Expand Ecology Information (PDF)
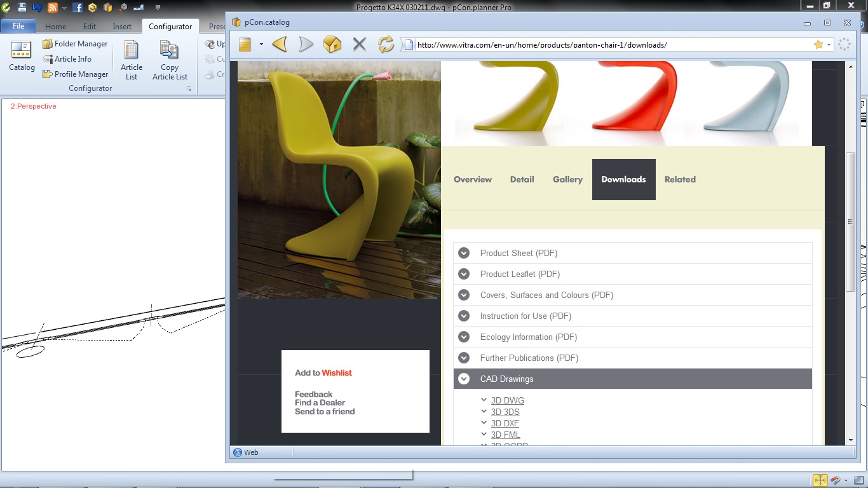868x488 pixels. click(x=633, y=337)
